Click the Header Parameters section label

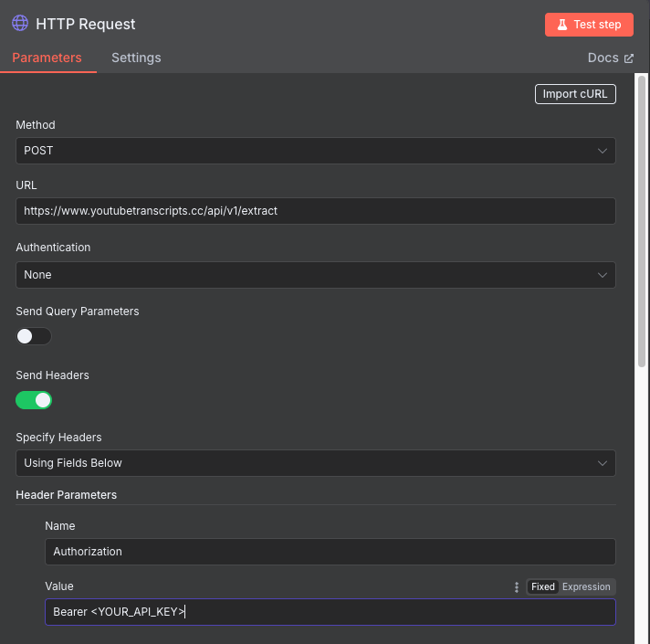click(67, 495)
